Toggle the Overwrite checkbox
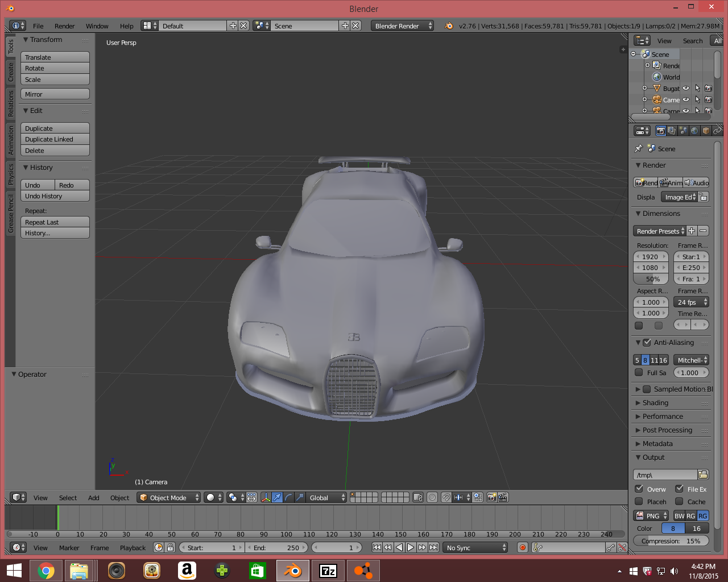This screenshot has width=728, height=582. tap(639, 489)
